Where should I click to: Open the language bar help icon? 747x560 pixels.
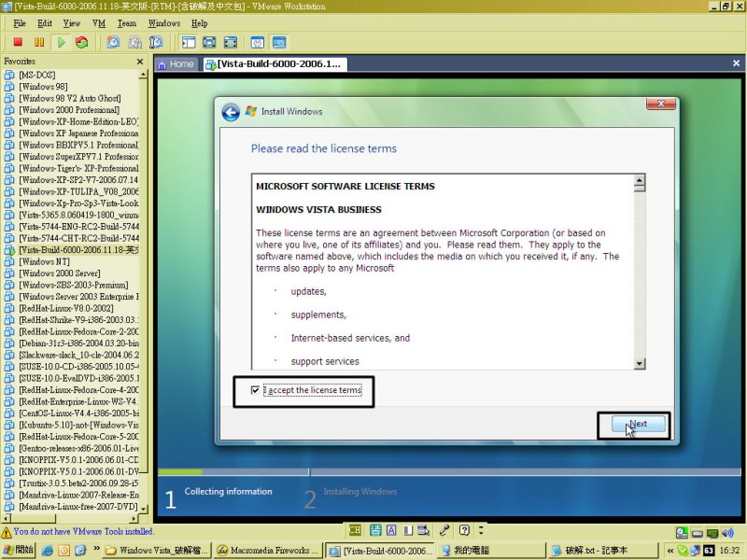coord(464,530)
